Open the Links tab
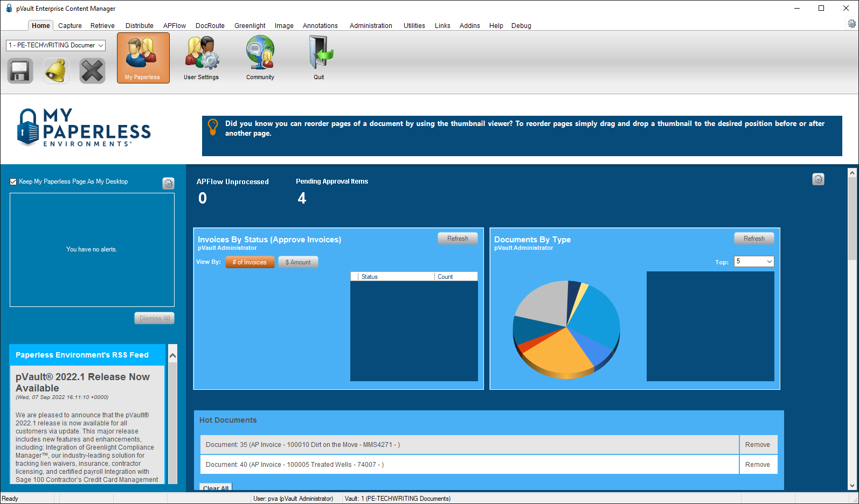The width and height of the screenshot is (859, 504). tap(442, 25)
